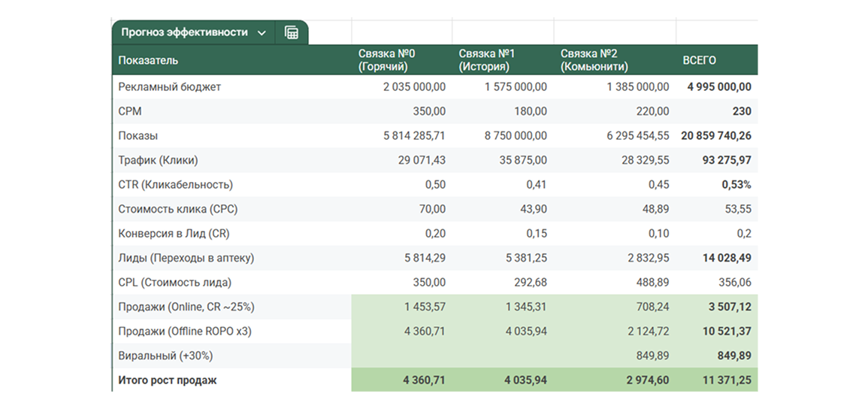
Task: Click the Прогноз эффективности table name
Action: point(184,32)
